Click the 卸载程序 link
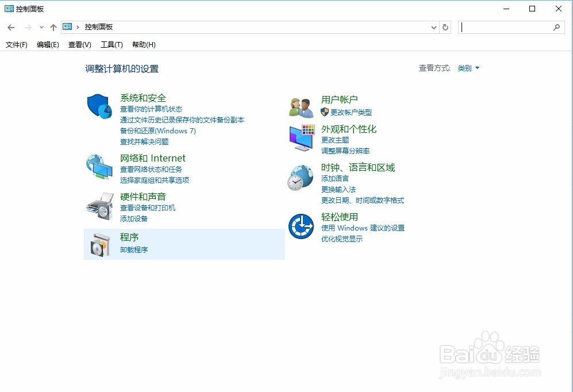Image resolution: width=573 pixels, height=392 pixels. 134,249
